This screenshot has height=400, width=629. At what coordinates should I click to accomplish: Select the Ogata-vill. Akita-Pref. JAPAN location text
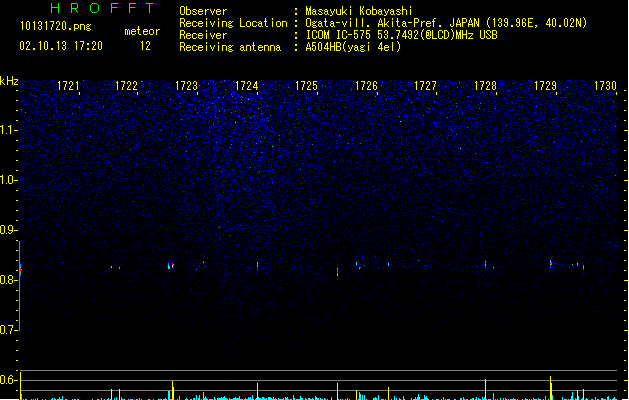(x=446, y=23)
